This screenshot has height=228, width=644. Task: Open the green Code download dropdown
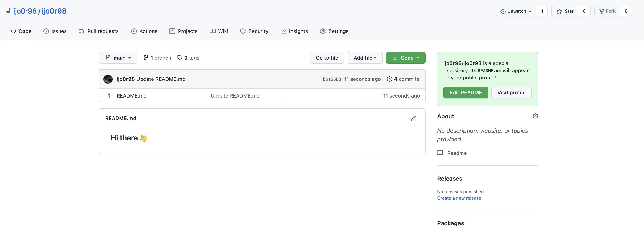pyautogui.click(x=406, y=58)
